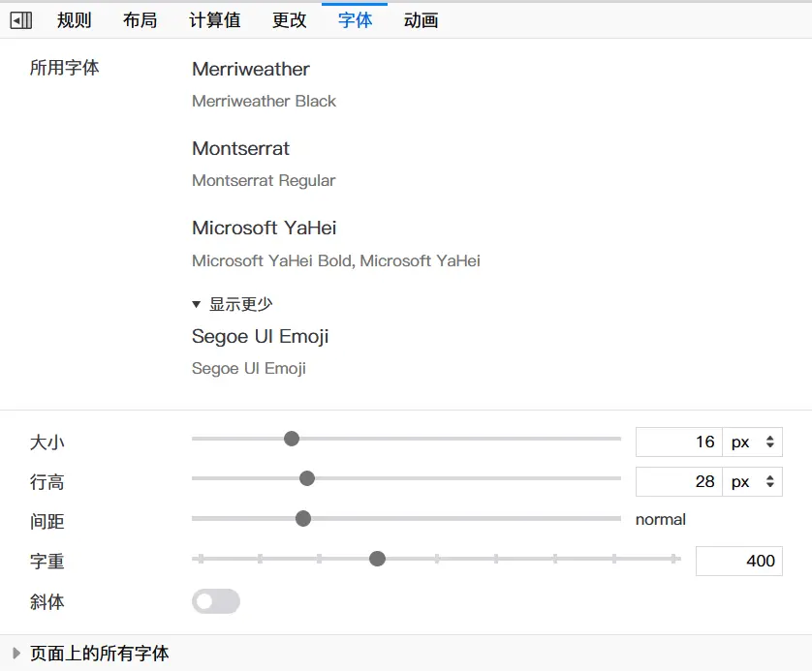Screen dimensions: 812x671
Task: Click the 字重 weight slider handle
Action: click(x=377, y=559)
